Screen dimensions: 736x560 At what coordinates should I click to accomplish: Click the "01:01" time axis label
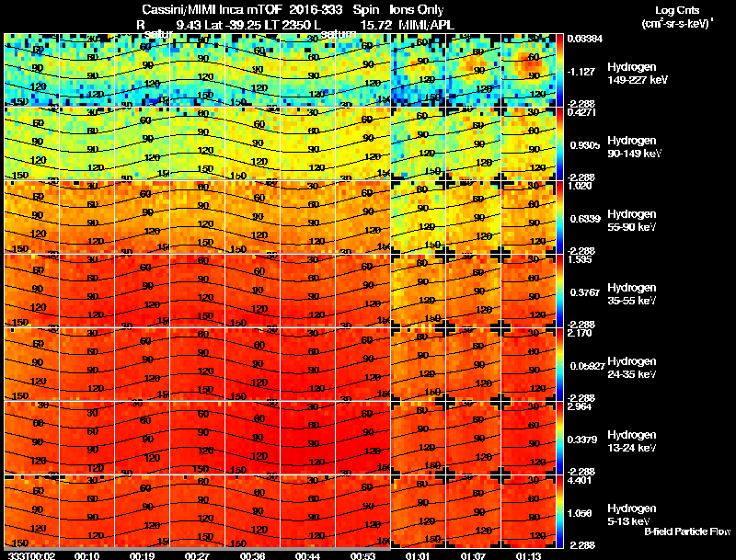coord(418,555)
